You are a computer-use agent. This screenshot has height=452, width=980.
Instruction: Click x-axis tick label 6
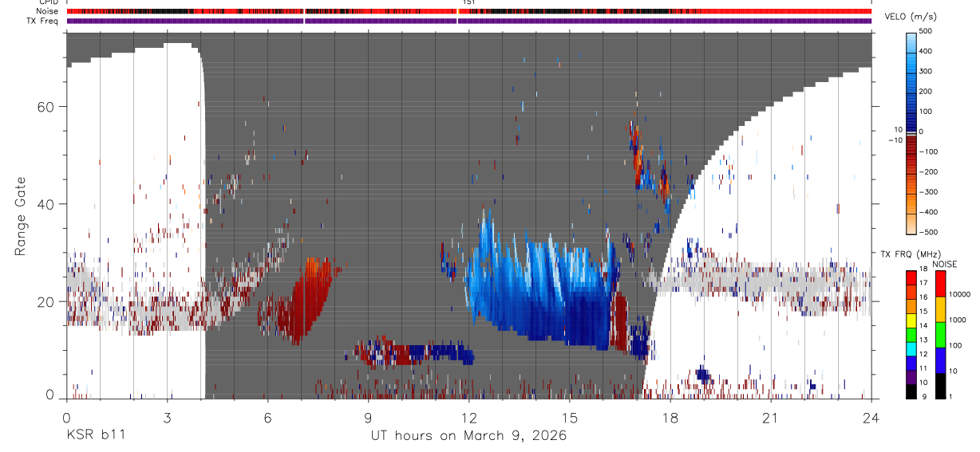tap(267, 418)
